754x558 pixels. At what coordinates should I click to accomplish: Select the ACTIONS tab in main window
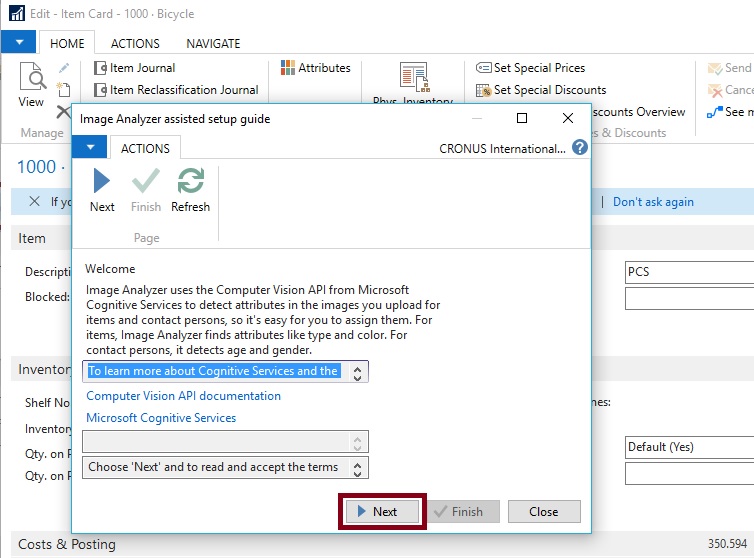[135, 44]
